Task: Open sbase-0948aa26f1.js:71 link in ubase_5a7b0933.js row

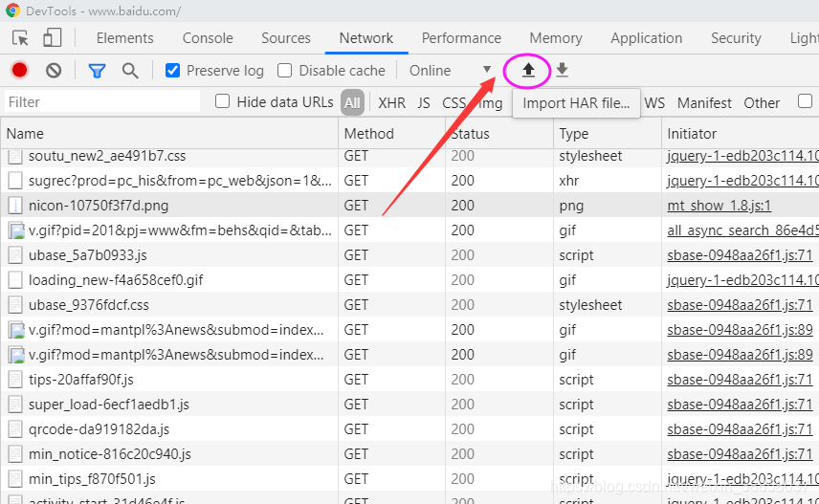Action: pos(740,255)
